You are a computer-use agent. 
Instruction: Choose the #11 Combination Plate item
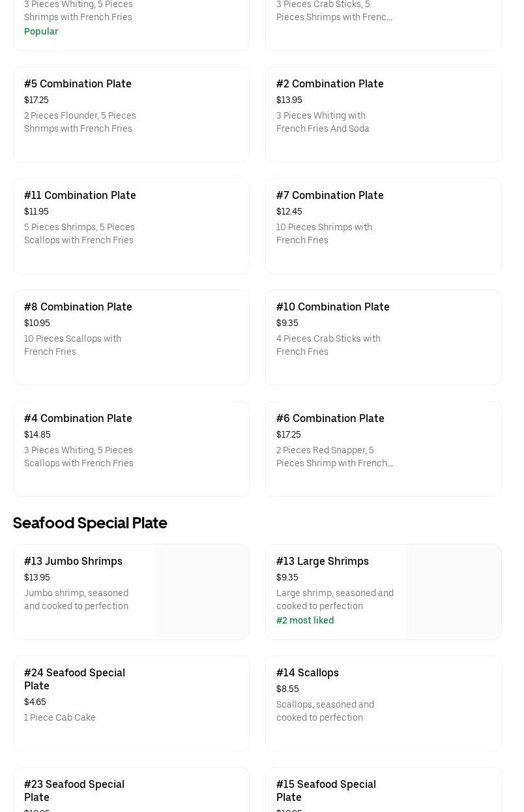(x=130, y=226)
